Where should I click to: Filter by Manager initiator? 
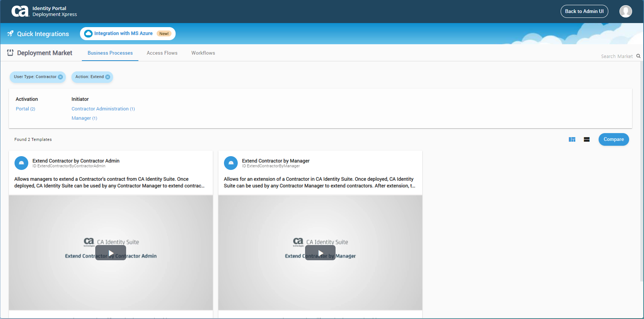click(x=84, y=118)
